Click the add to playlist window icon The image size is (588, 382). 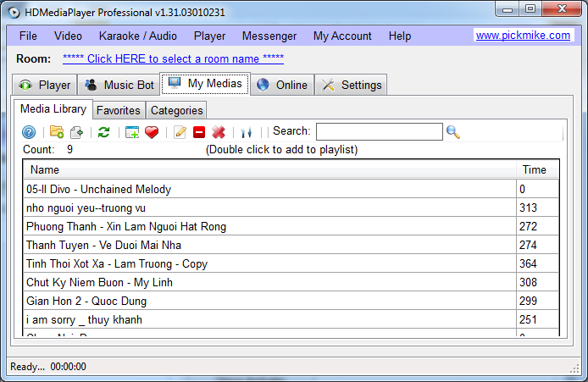pyautogui.click(x=132, y=132)
